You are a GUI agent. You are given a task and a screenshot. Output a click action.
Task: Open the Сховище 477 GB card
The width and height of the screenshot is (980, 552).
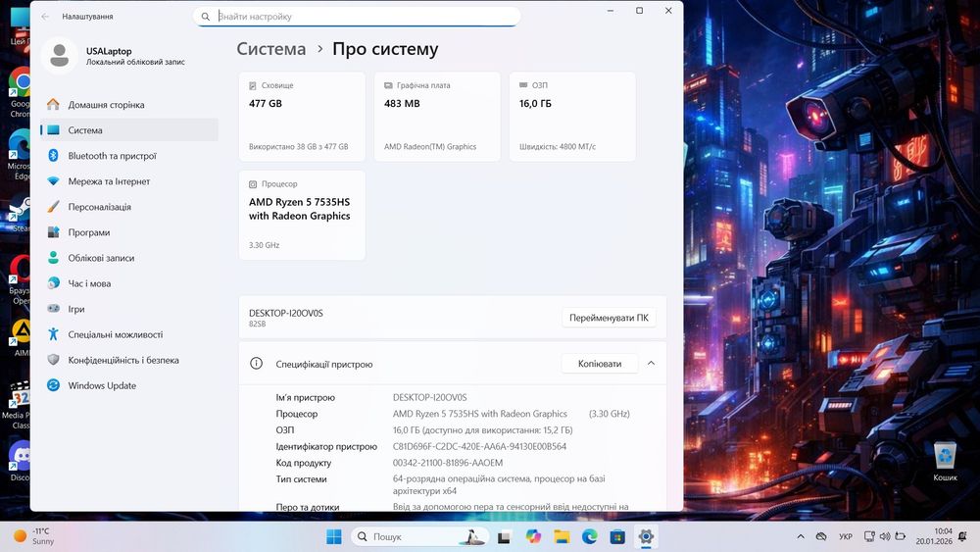pyautogui.click(x=302, y=117)
